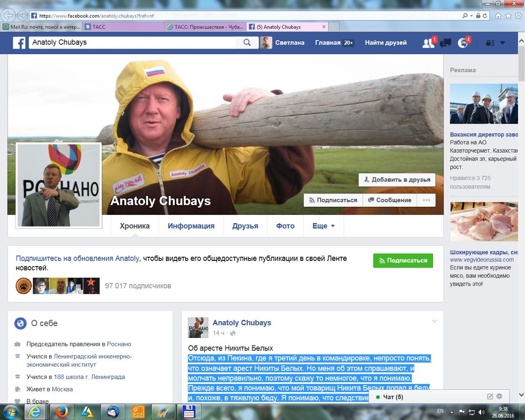
Task: Open the messages icon in header
Action: click(445, 43)
